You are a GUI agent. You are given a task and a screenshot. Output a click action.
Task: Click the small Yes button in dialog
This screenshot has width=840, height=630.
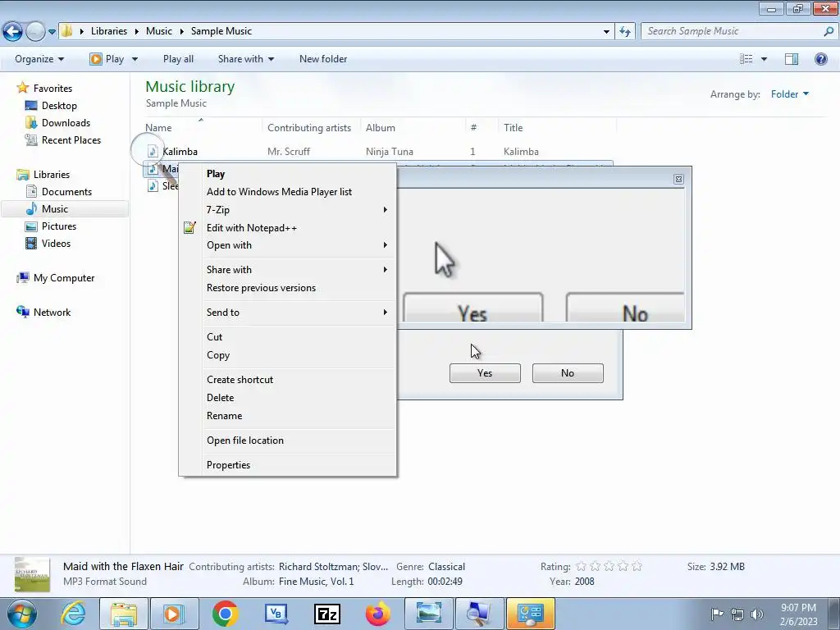pos(485,373)
